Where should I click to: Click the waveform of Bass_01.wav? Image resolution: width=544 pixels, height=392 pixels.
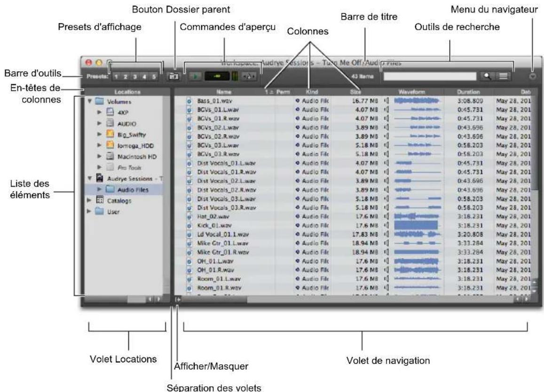click(x=418, y=101)
